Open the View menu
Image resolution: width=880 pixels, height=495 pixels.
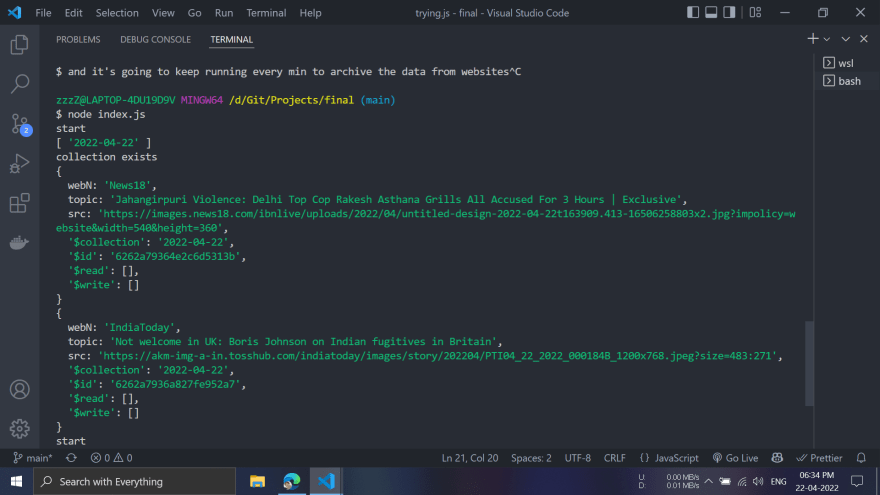pos(163,12)
